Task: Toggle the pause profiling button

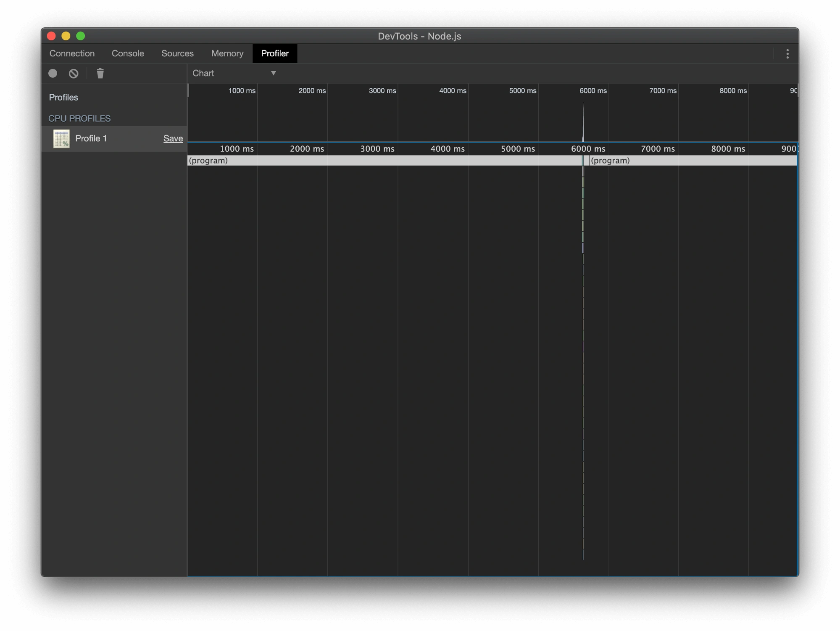Action: pos(74,73)
